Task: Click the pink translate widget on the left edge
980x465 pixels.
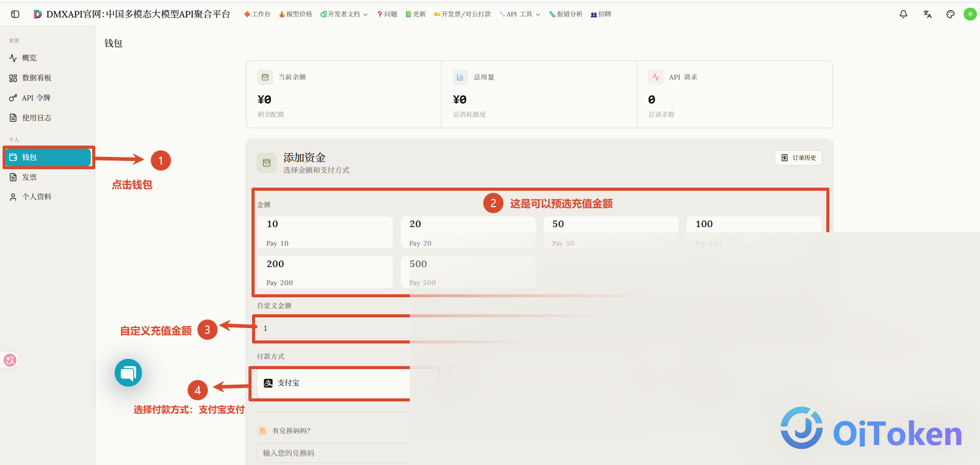Action: coord(10,360)
